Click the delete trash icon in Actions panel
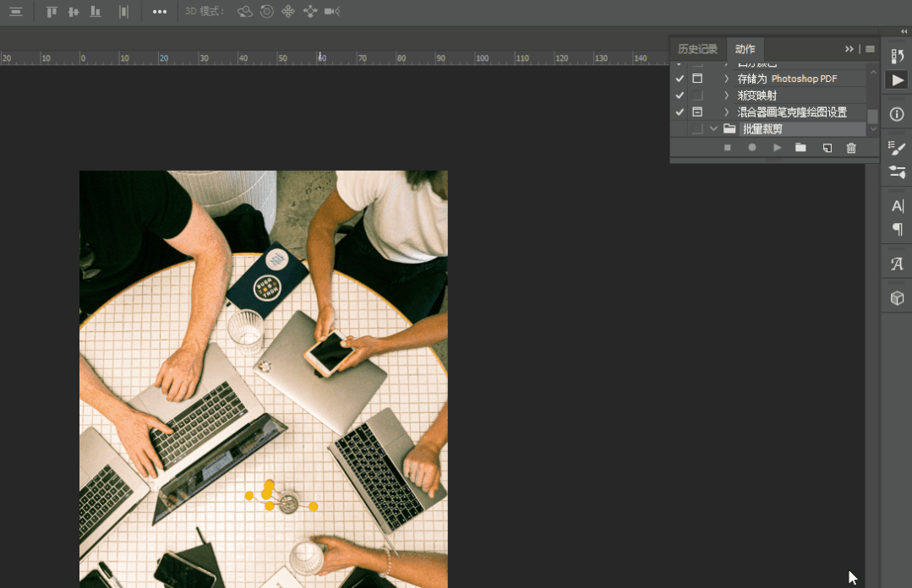The width and height of the screenshot is (912, 588). tap(851, 148)
